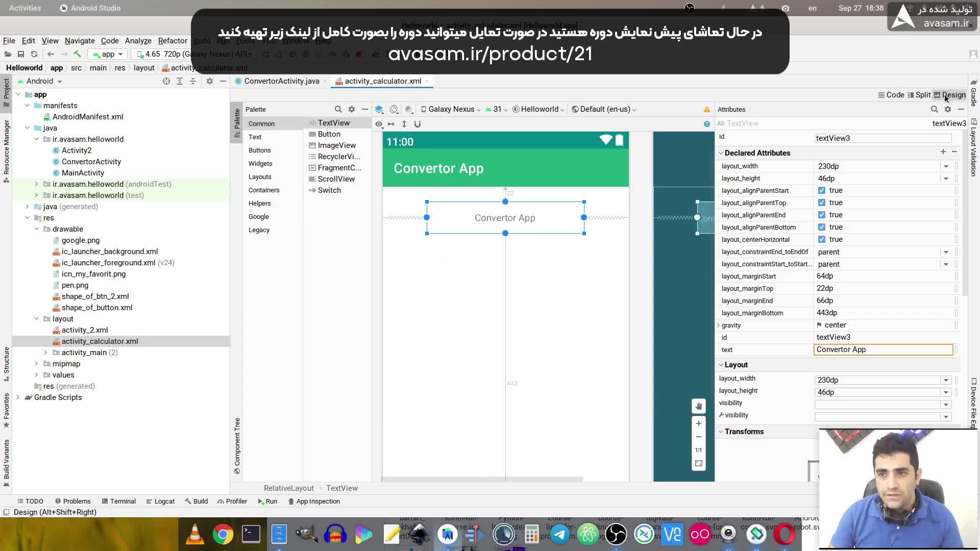Click the zoom in plus button

tap(698, 423)
